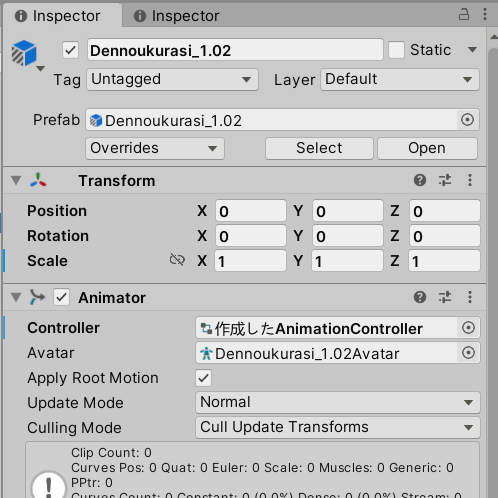Click the Rotation X field
Image resolution: width=498 pixels, height=498 pixels.
(251, 236)
